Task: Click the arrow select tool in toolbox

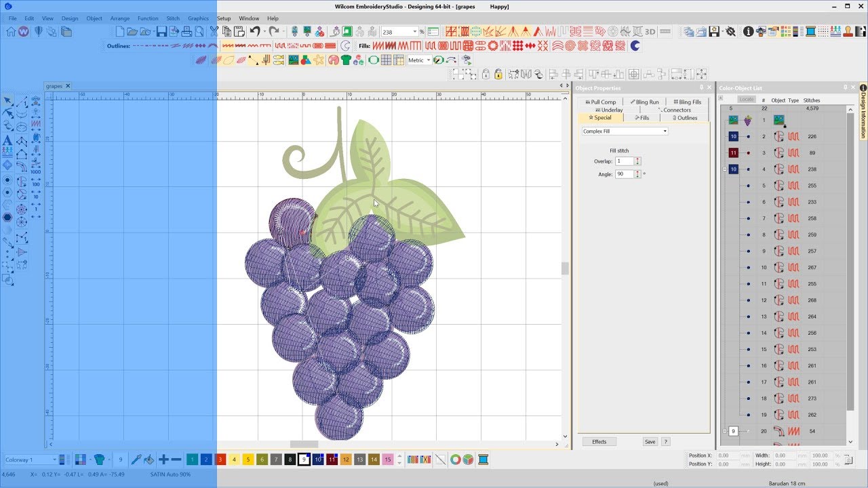Action: tap(7, 101)
